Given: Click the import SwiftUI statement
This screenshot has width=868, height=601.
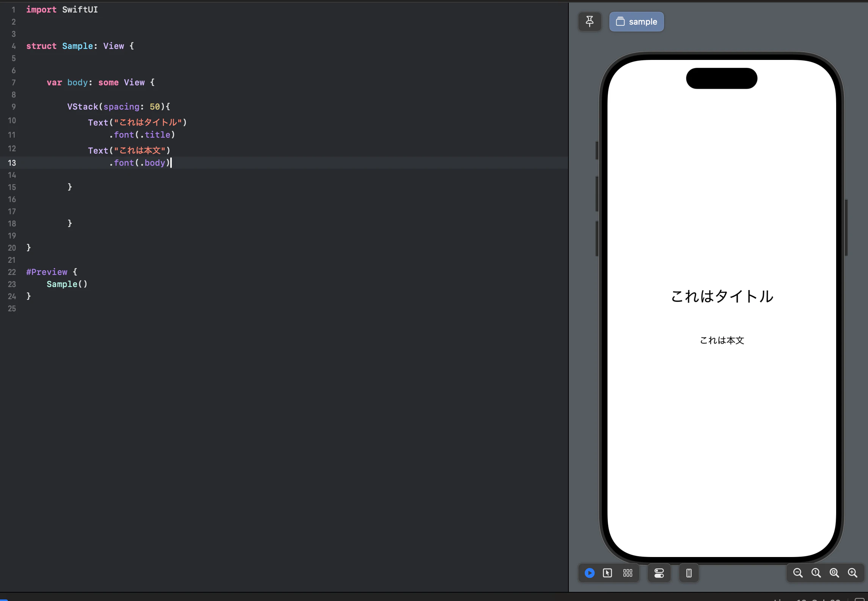Looking at the screenshot, I should pos(61,10).
